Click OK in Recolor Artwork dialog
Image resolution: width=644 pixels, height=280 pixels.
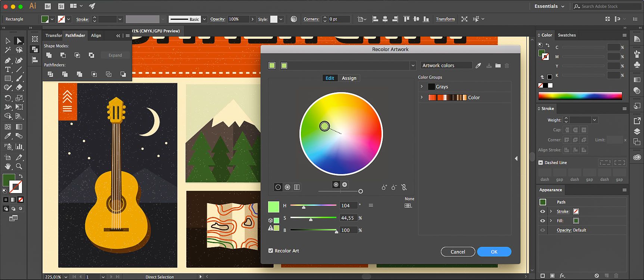494,252
